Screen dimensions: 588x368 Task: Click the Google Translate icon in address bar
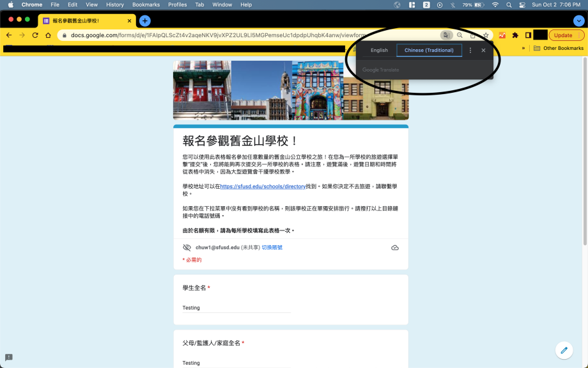(x=445, y=35)
